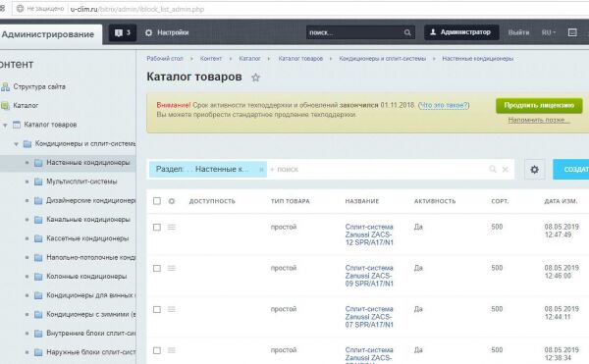Select Кондиционеры с зимними folder
The width and height of the screenshot is (589, 364).
pyautogui.click(x=90, y=315)
